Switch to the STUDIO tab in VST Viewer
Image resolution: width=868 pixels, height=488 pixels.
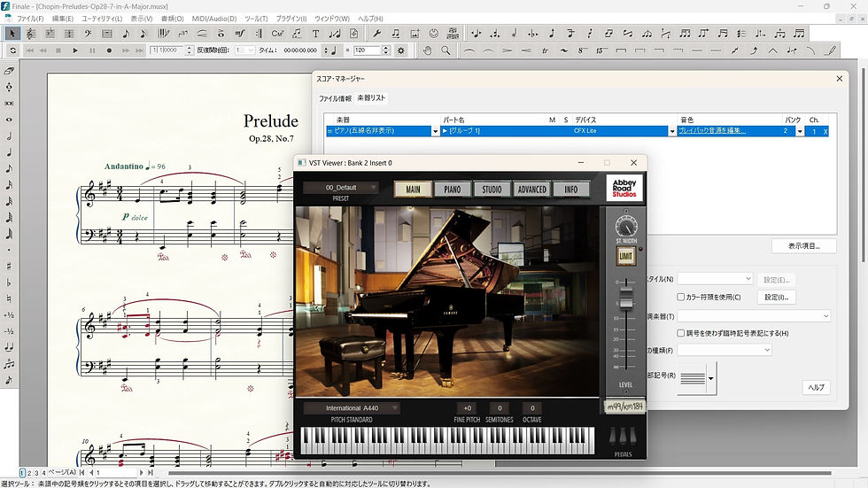coord(492,190)
